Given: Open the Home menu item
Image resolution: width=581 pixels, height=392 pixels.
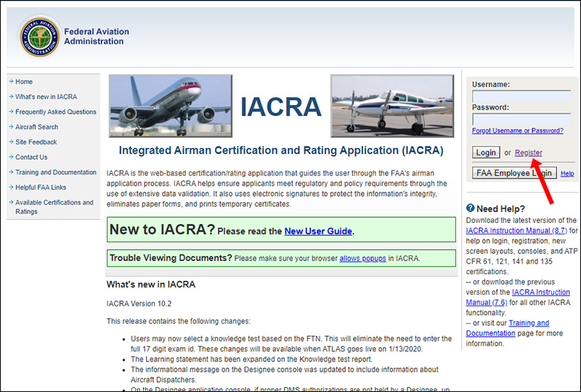Looking at the screenshot, I should pyautogui.click(x=24, y=81).
